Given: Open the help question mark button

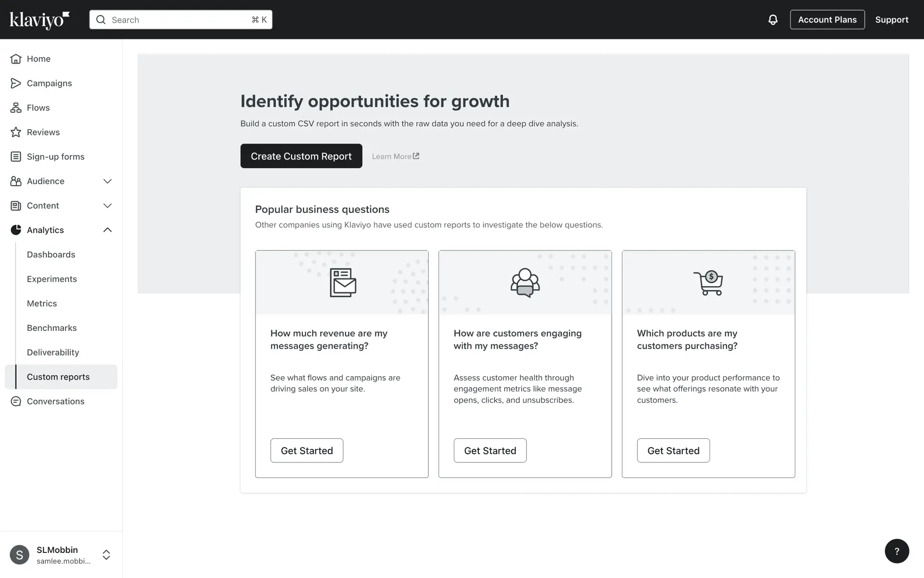Looking at the screenshot, I should tap(897, 551).
